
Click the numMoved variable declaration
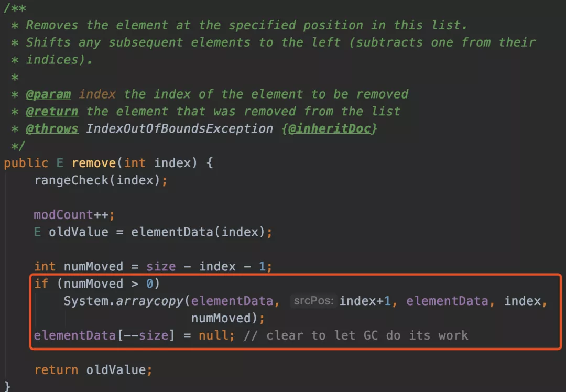click(x=93, y=267)
